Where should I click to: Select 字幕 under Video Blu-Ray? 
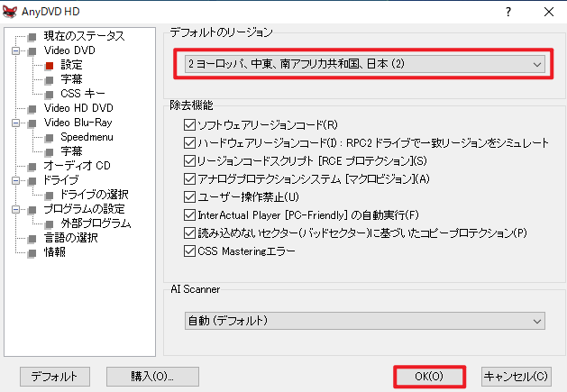click(71, 151)
